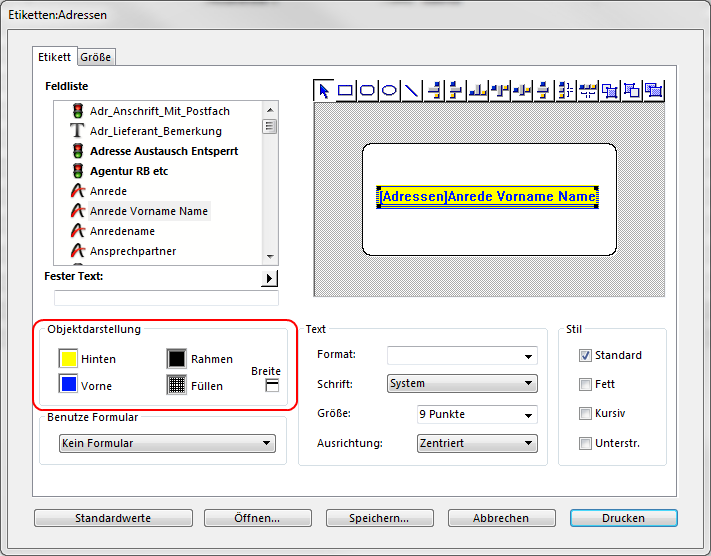Select the rounded rectangle tool
The height and width of the screenshot is (556, 711).
click(x=368, y=90)
